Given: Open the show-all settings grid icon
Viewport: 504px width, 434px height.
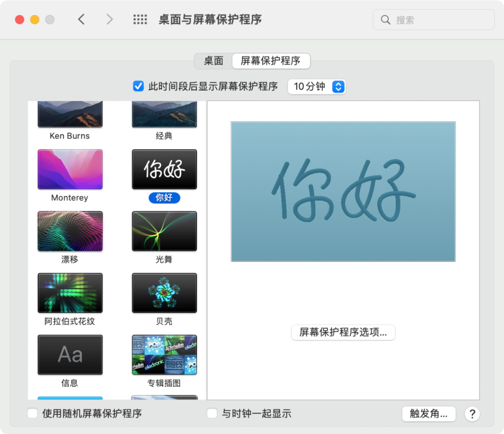Looking at the screenshot, I should pos(140,19).
